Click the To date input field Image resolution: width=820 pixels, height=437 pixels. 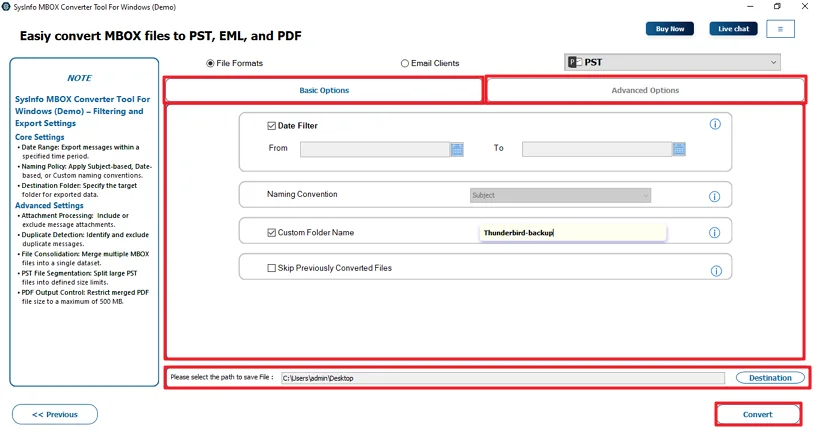(597, 150)
